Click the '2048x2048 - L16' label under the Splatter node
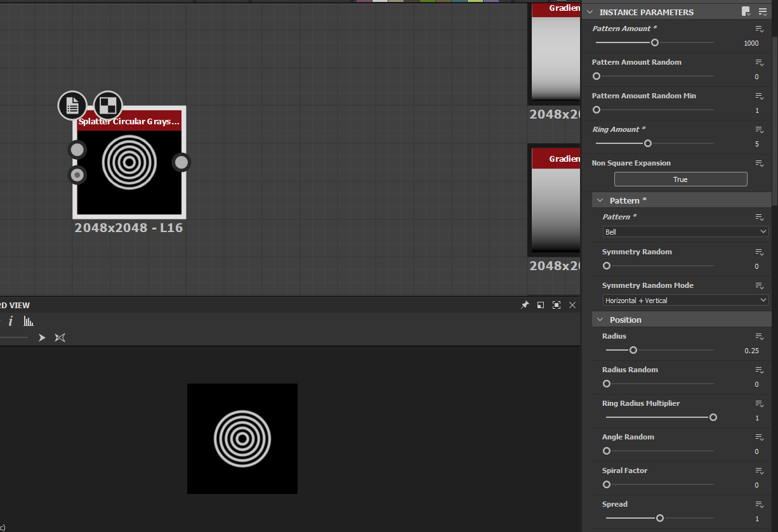 coord(129,227)
